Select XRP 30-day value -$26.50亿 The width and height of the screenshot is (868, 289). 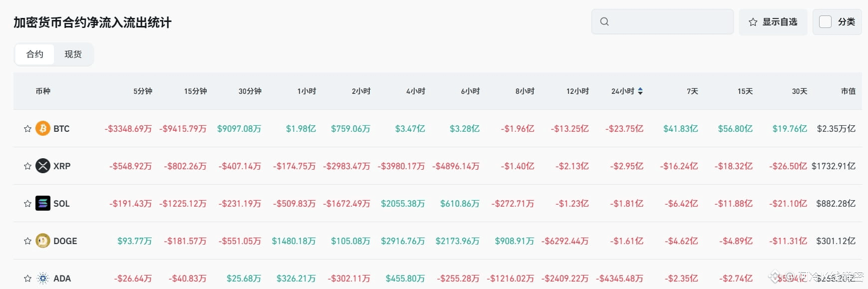(788, 166)
